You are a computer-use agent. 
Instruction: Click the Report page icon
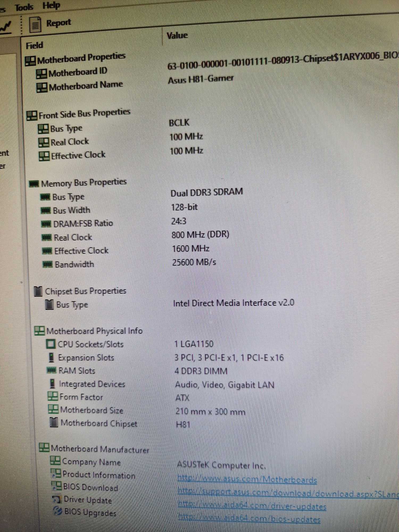(35, 25)
